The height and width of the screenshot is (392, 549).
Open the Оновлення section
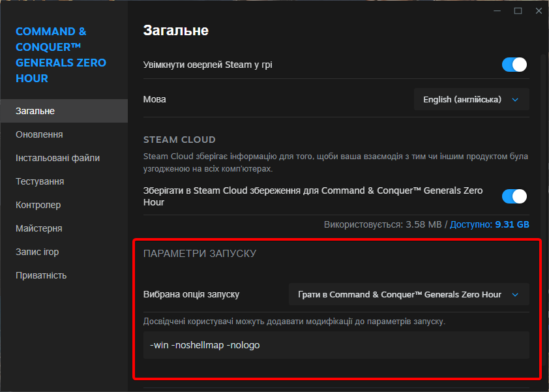[64, 134]
